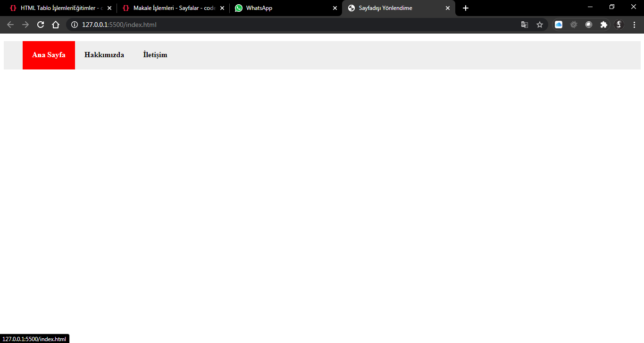Click the forward navigation arrow

pyautogui.click(x=25, y=25)
